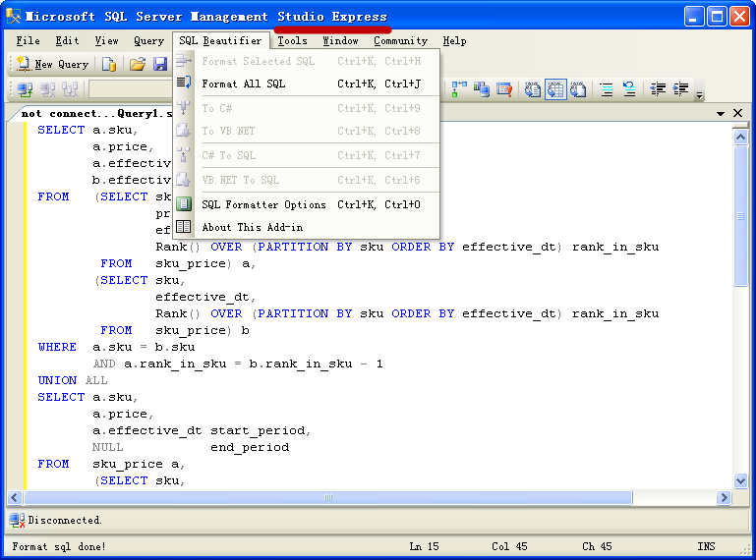Choose Format All SQL menu entry
756x560 pixels.
307,84
